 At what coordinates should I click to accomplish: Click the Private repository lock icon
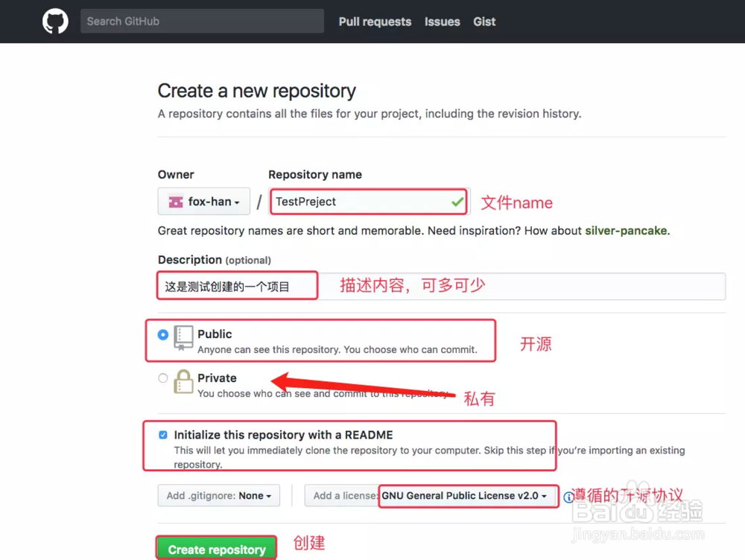pos(183,381)
